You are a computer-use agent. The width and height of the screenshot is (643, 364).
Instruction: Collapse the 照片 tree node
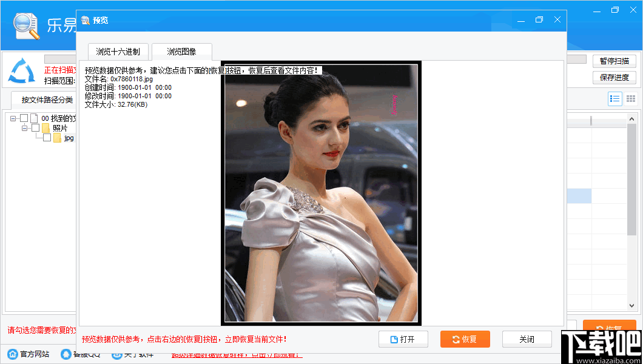tap(24, 128)
